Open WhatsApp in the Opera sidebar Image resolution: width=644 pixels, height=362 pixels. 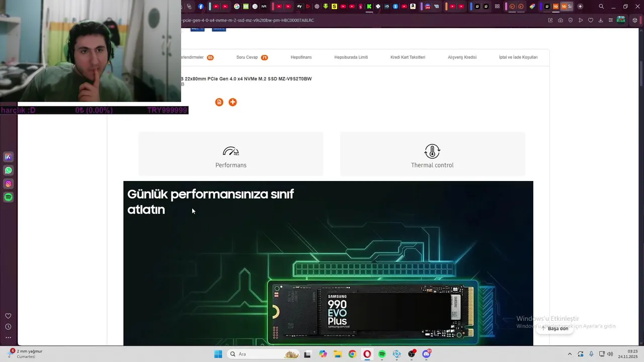8,170
